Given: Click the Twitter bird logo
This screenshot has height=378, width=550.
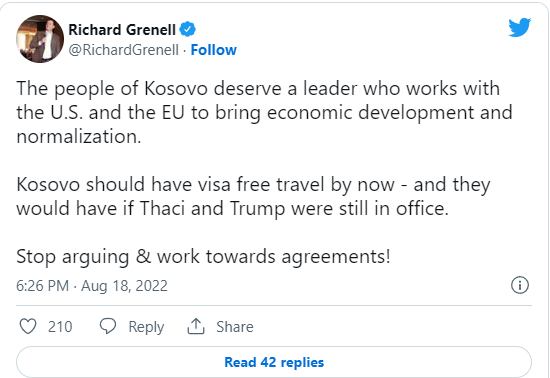Looking at the screenshot, I should pyautogui.click(x=519, y=27).
